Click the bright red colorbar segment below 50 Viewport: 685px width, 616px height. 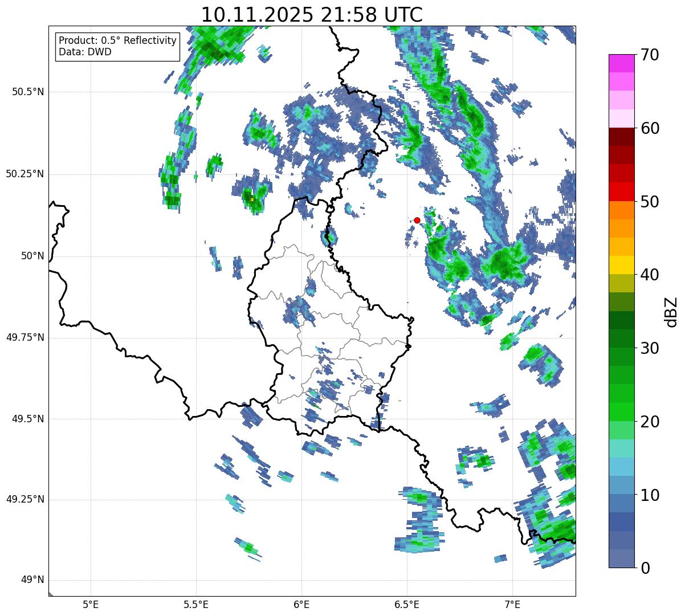[622, 192]
